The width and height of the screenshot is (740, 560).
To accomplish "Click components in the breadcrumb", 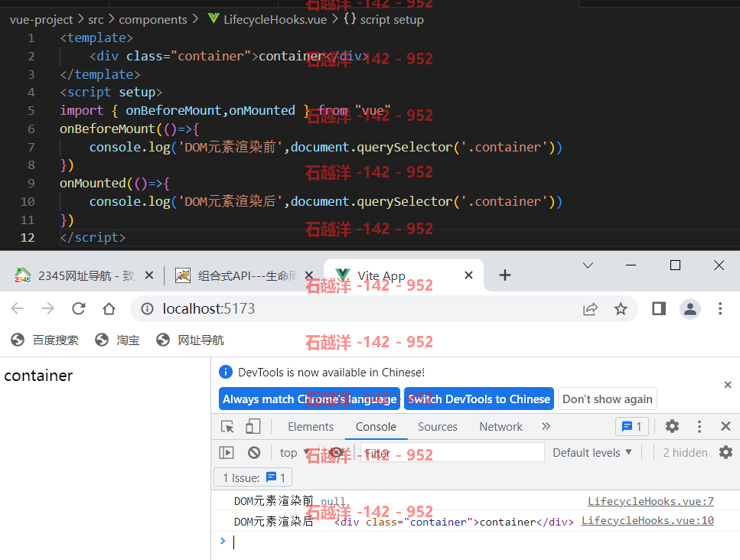I will [x=153, y=20].
